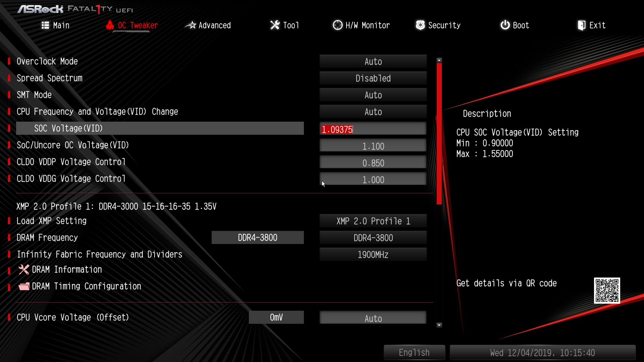Open DRAM Frequency DDR4-3800 selector
This screenshot has width=644, height=362.
[x=373, y=238]
